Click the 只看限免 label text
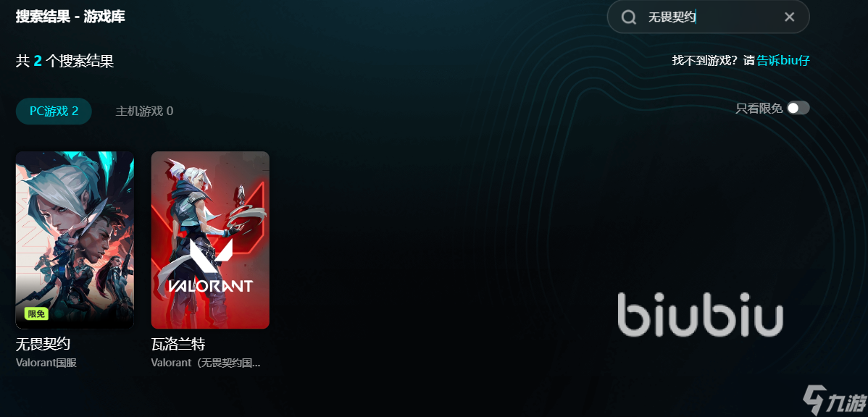The image size is (868, 417). tap(759, 109)
